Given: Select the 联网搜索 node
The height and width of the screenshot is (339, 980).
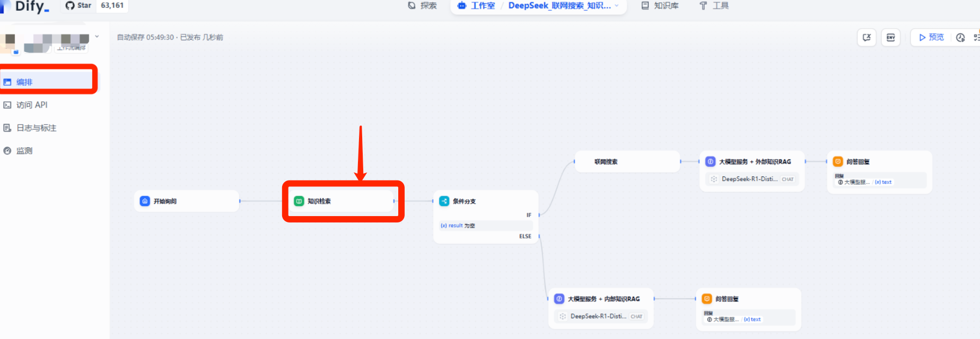Looking at the screenshot, I should pos(627,162).
